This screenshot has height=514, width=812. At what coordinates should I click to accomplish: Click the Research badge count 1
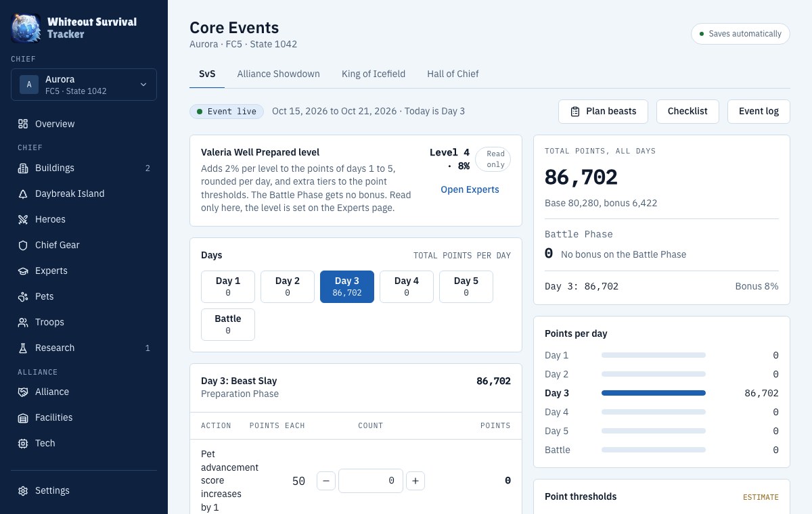pos(148,348)
